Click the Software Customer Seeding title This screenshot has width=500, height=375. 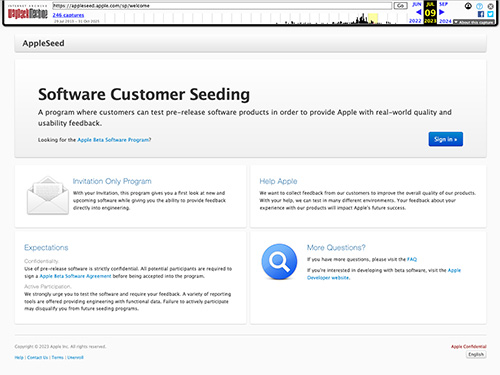(x=144, y=94)
